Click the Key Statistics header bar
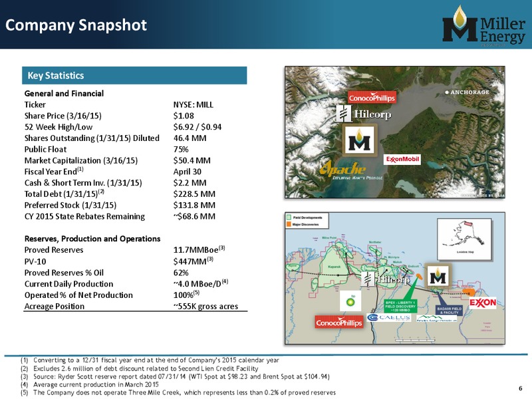This screenshot has height=399, width=532. pos(134,75)
